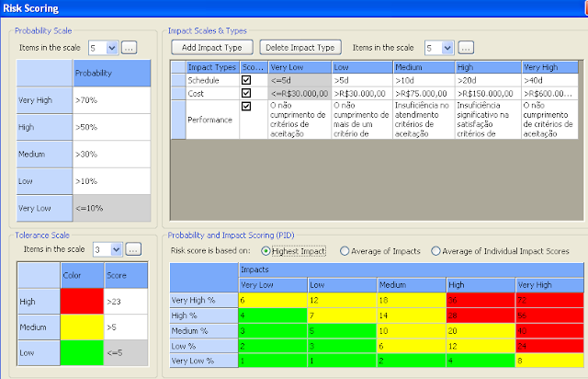Click Schedule >10d Medium cell

[x=424, y=80]
